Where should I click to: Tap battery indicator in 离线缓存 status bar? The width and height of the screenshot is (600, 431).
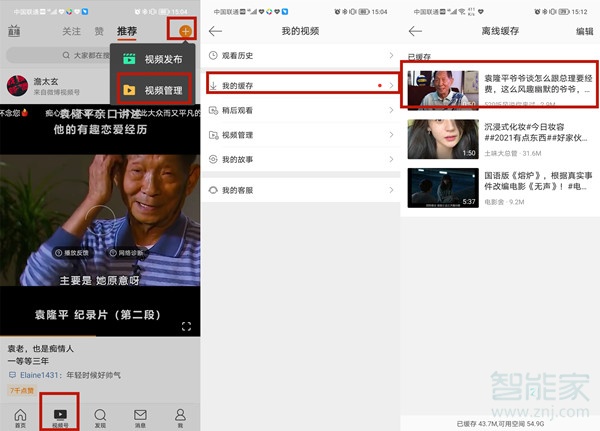coord(564,12)
